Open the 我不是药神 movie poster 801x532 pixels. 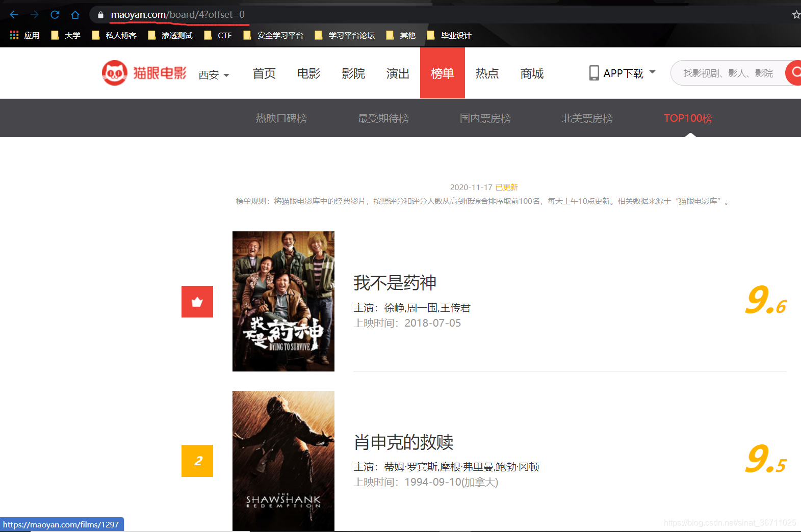(283, 301)
